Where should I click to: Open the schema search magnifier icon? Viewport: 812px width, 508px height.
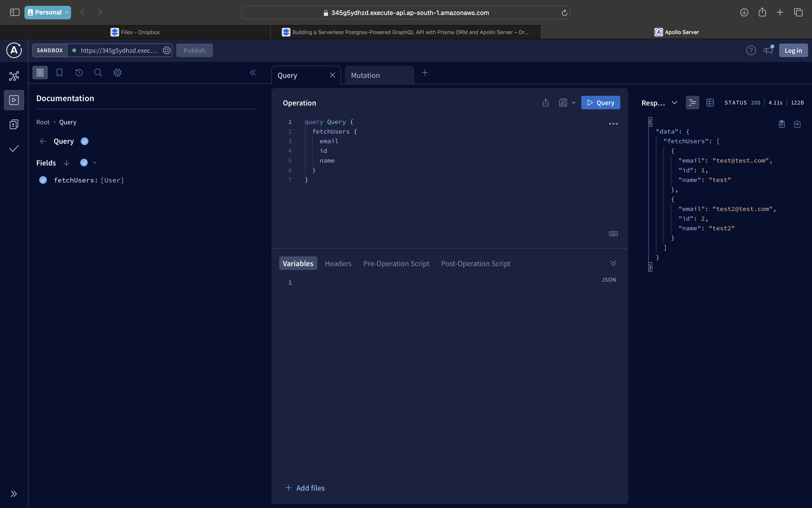[x=98, y=73]
